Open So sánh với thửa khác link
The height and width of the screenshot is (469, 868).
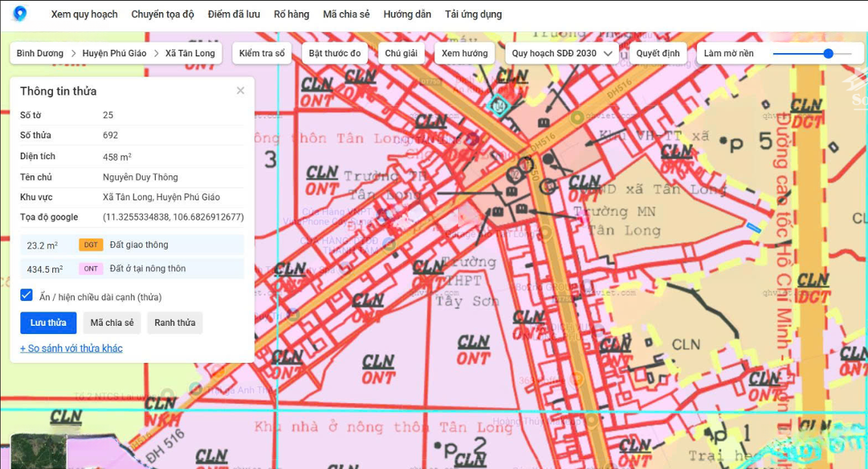pyautogui.click(x=72, y=348)
